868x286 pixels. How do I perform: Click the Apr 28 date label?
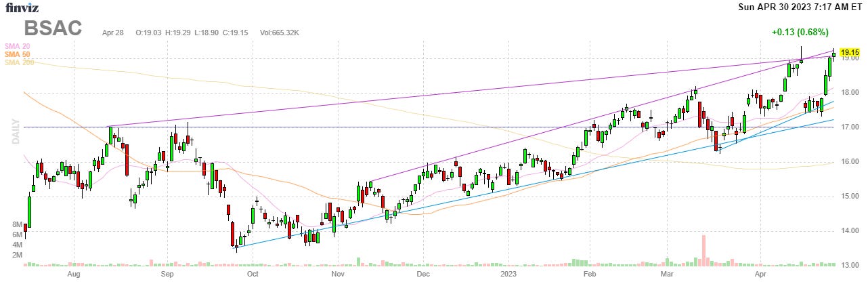tap(114, 33)
